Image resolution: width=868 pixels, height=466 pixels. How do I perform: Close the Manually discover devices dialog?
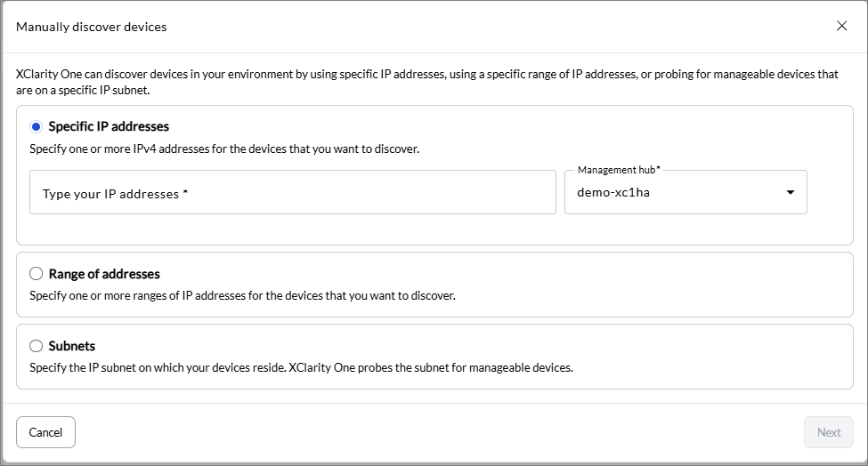841,26
